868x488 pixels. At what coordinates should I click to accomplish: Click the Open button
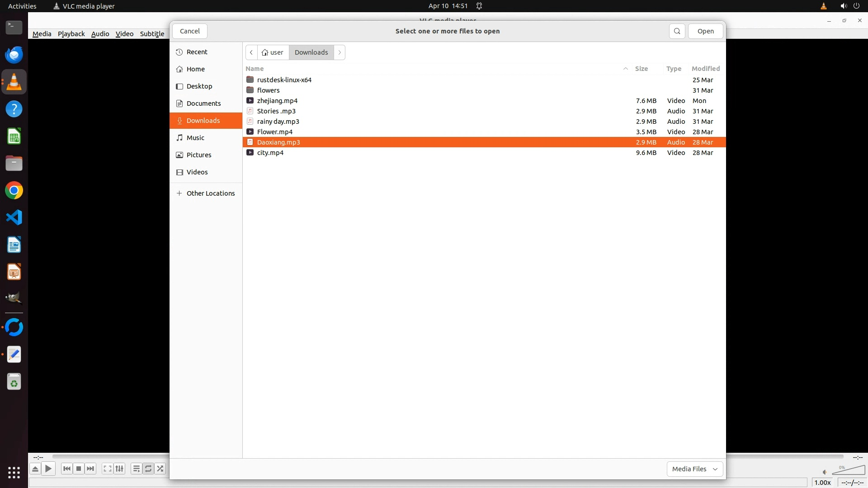(x=705, y=31)
